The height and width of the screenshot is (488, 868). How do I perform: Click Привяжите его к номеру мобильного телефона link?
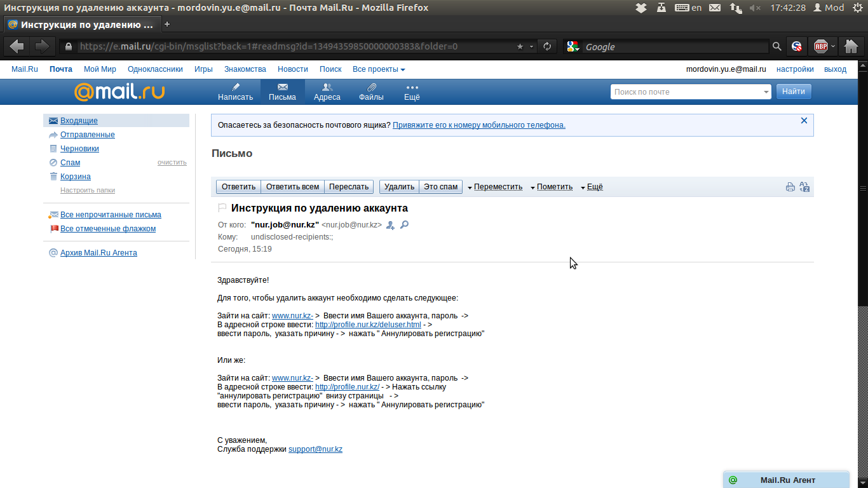[x=479, y=125]
